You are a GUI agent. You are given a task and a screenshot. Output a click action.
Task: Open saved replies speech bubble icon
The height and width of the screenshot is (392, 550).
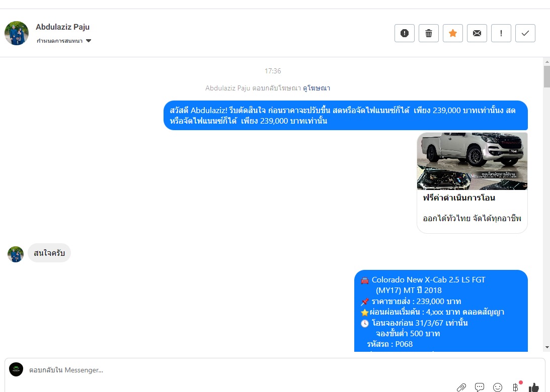pyautogui.click(x=480, y=387)
